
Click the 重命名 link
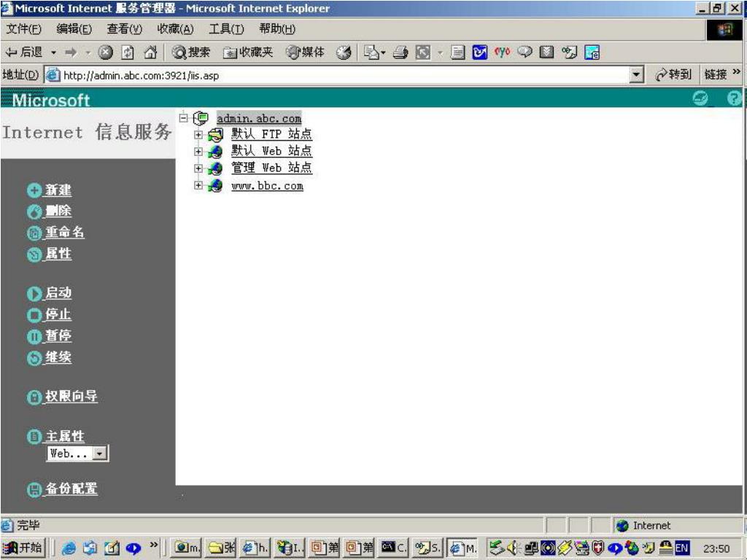(65, 233)
